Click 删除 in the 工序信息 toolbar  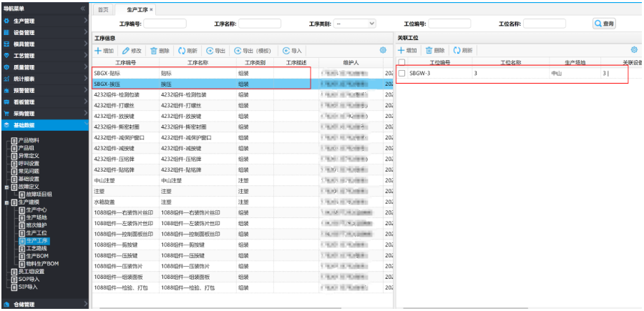point(160,51)
